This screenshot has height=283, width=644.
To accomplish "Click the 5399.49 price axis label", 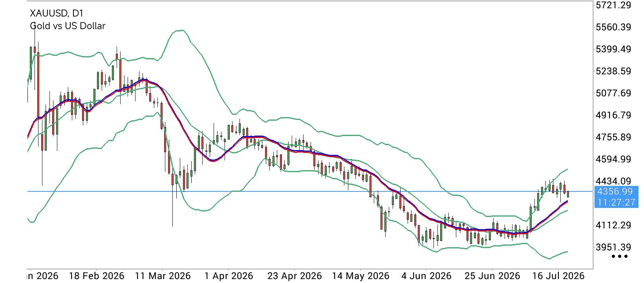I will pyautogui.click(x=613, y=49).
